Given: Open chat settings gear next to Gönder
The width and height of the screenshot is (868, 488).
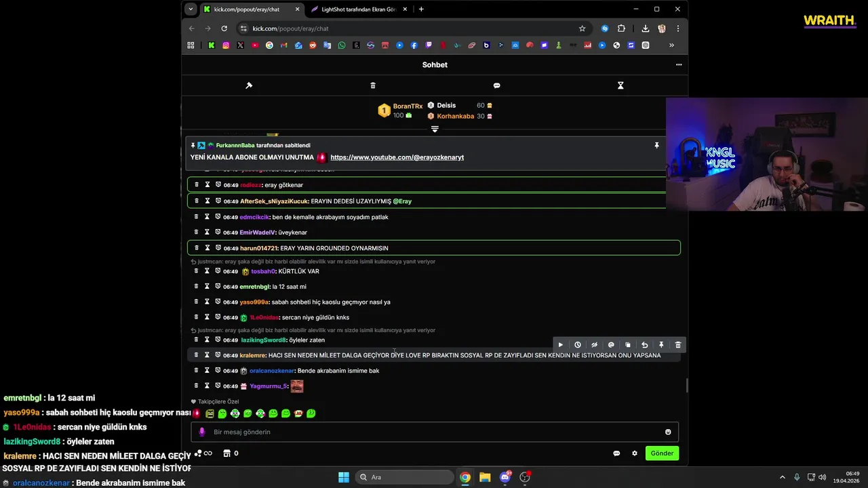Looking at the screenshot, I should click(x=635, y=453).
